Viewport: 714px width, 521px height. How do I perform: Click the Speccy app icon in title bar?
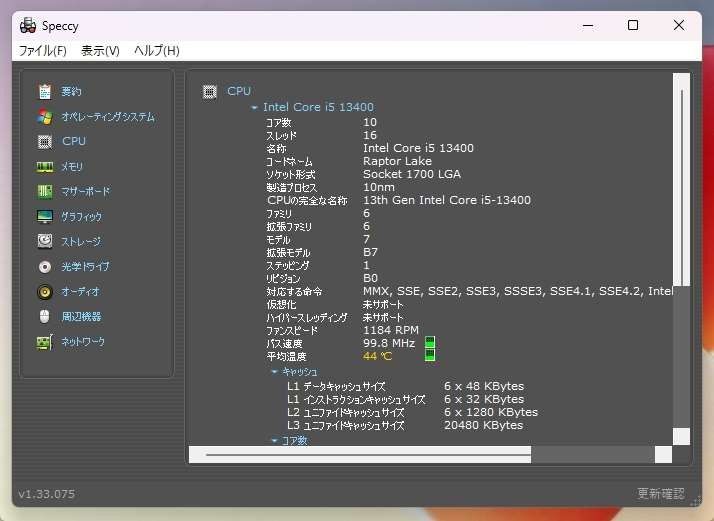tap(28, 26)
